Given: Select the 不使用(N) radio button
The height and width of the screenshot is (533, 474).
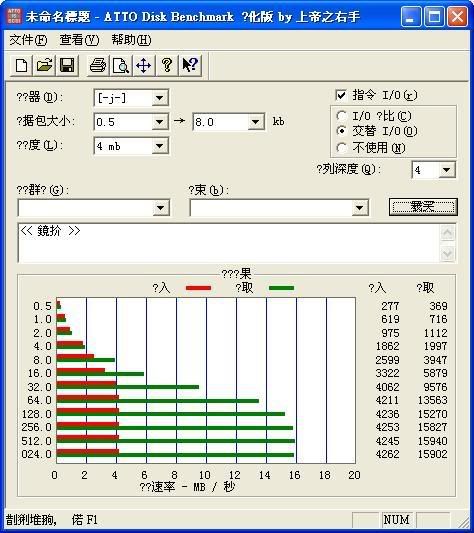Looking at the screenshot, I should pyautogui.click(x=341, y=148).
